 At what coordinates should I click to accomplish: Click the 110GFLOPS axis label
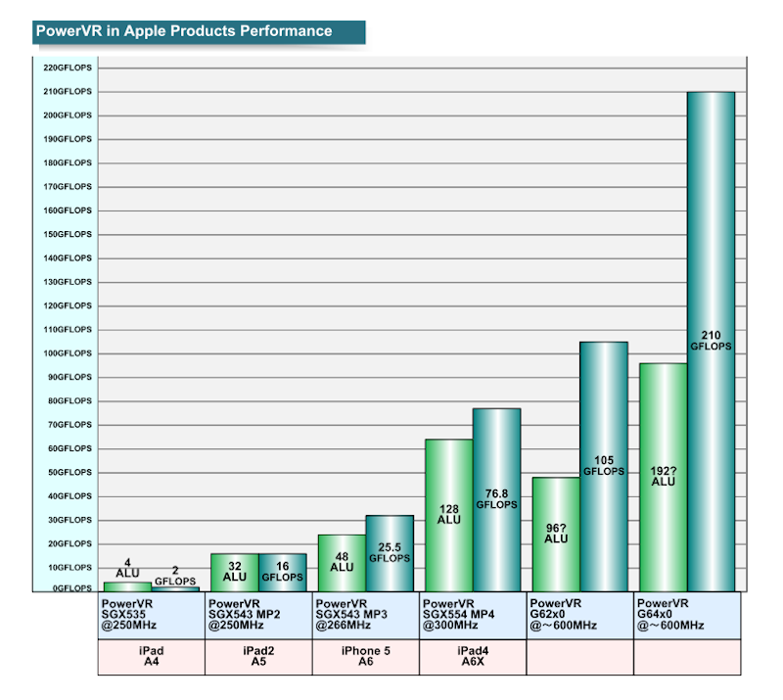[x=68, y=329]
